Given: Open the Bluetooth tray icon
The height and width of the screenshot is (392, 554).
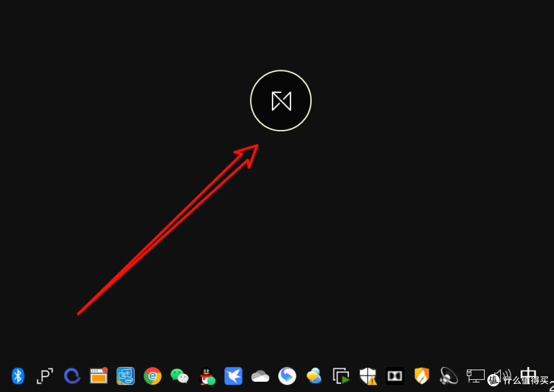Looking at the screenshot, I should pos(17,376).
